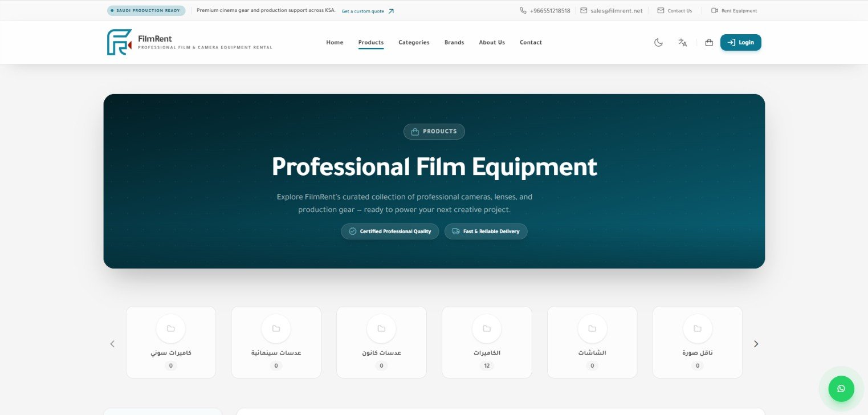Click the Certified Professional Quality badge
This screenshot has height=415, width=868.
390,231
